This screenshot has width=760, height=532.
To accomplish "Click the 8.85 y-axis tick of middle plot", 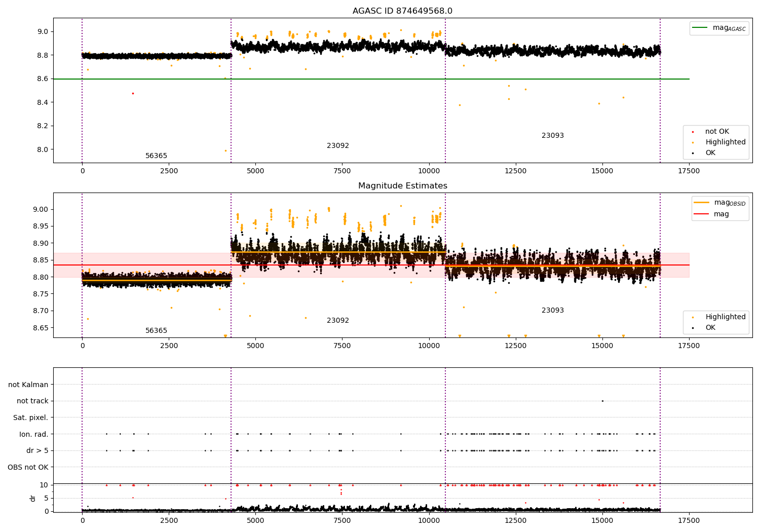I will click(41, 260).
